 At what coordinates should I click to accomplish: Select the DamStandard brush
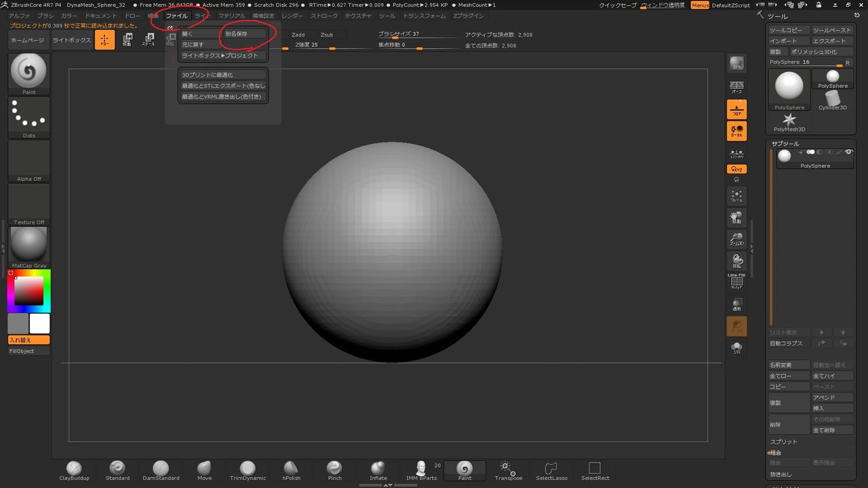[161, 471]
